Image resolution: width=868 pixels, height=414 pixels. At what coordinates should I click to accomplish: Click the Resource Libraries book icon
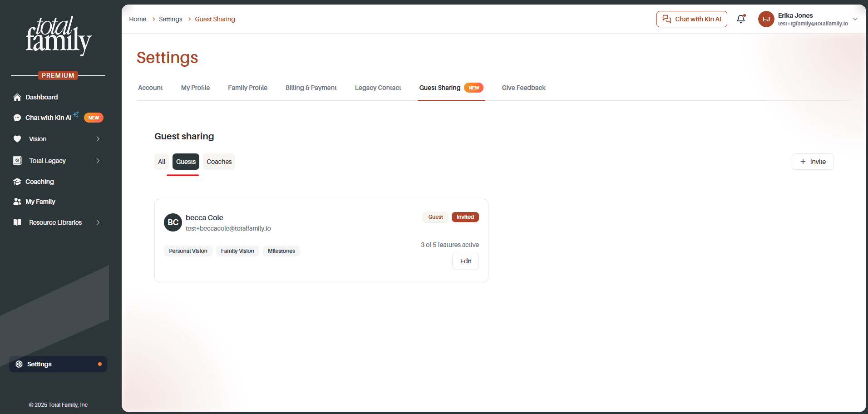tap(17, 222)
